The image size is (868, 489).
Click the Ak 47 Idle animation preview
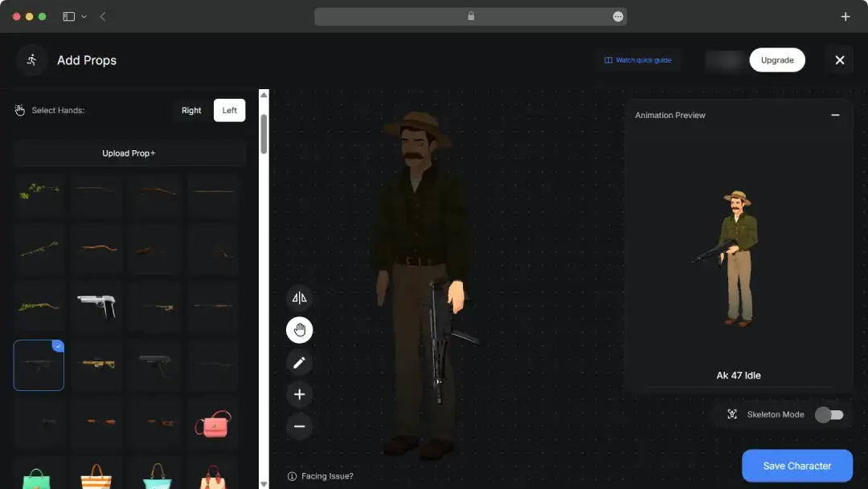738,260
